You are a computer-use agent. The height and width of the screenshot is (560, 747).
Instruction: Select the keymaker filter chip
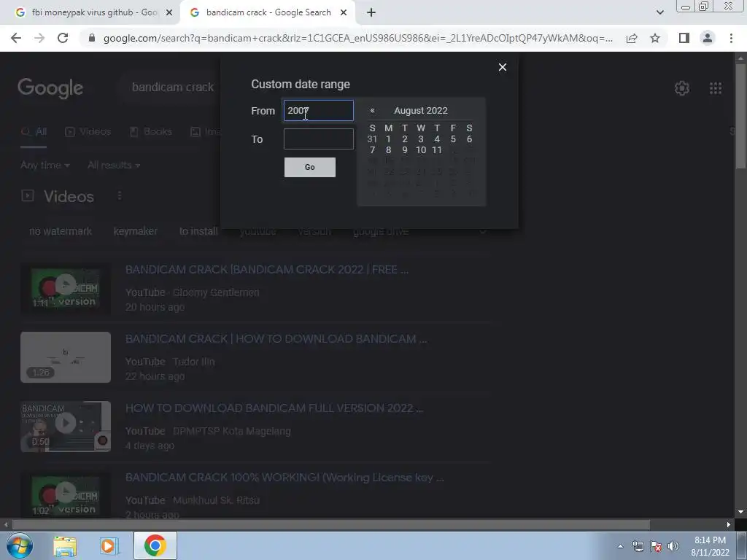[x=135, y=231]
